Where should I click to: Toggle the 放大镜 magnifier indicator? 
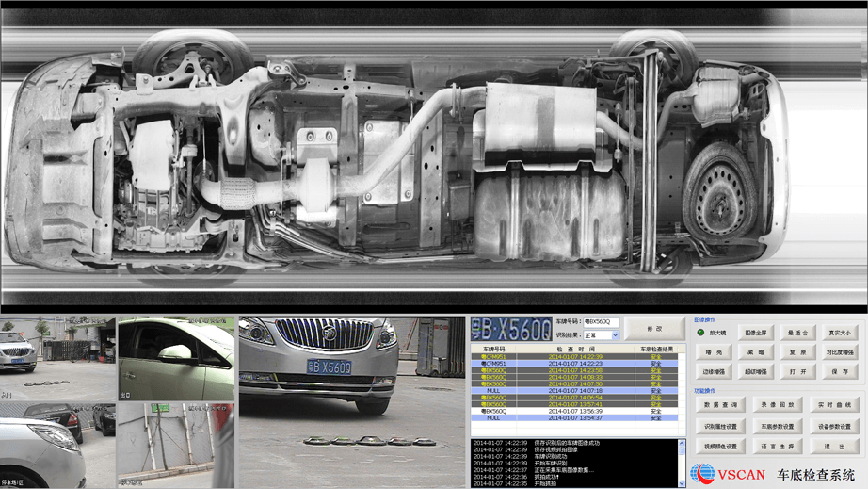pos(701,333)
